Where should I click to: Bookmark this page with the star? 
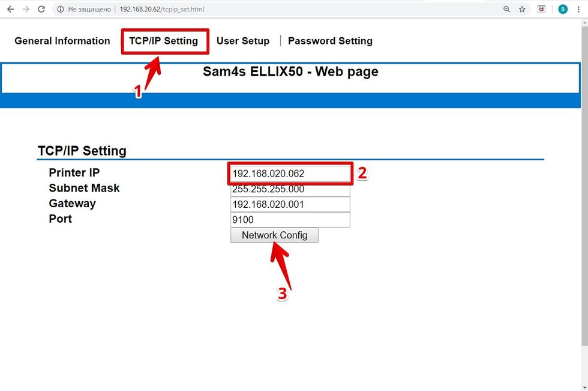522,9
